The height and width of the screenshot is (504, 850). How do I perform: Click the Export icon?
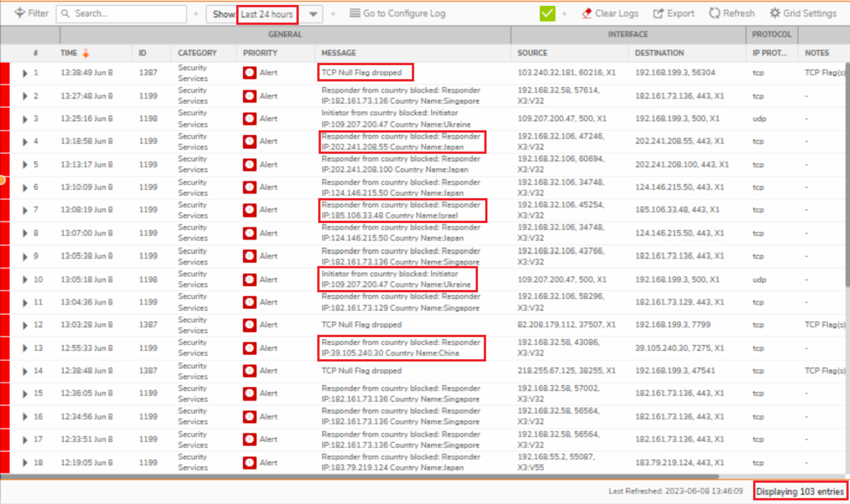[x=658, y=13]
